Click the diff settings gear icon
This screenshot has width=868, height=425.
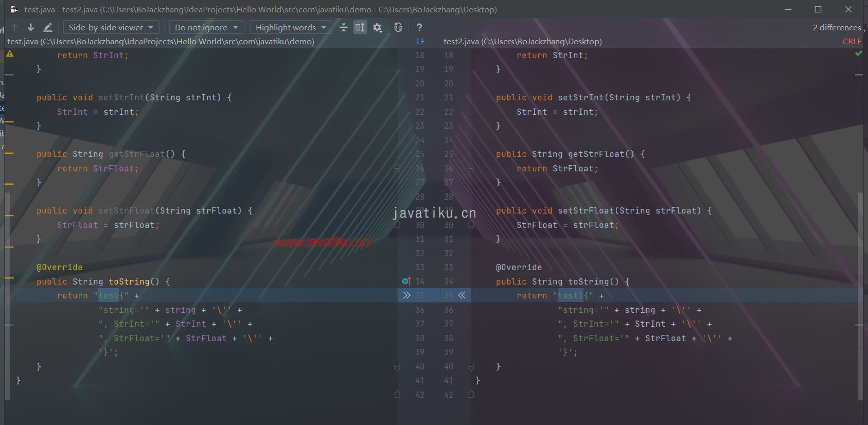coord(378,28)
